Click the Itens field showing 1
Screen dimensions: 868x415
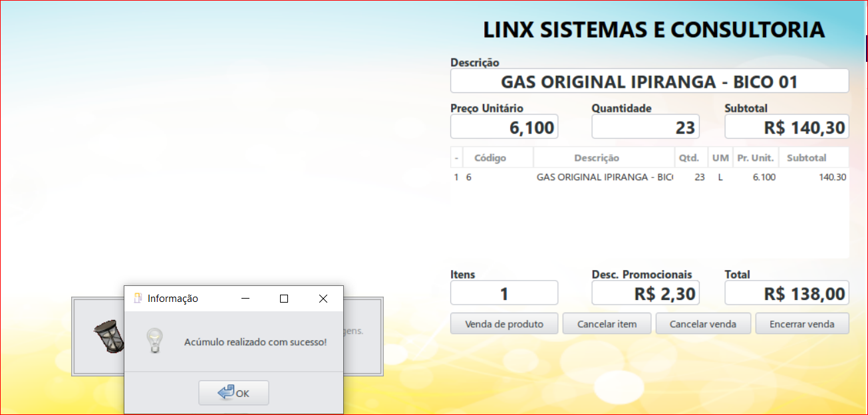click(504, 293)
